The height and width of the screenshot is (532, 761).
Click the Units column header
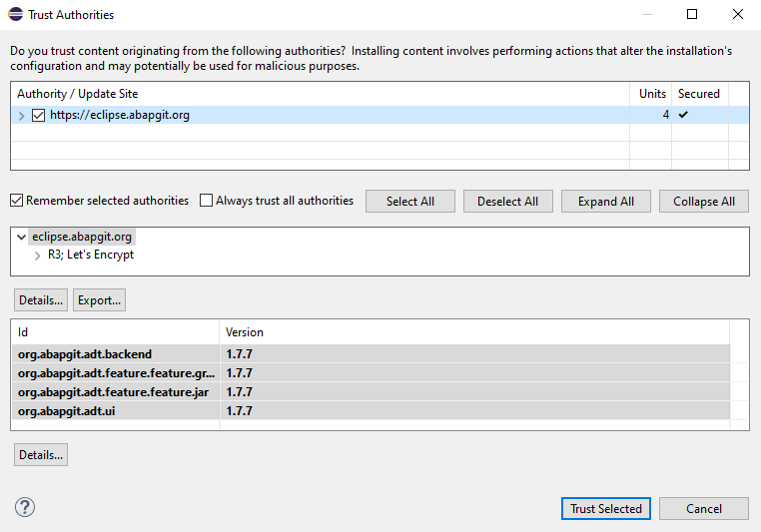coord(651,94)
